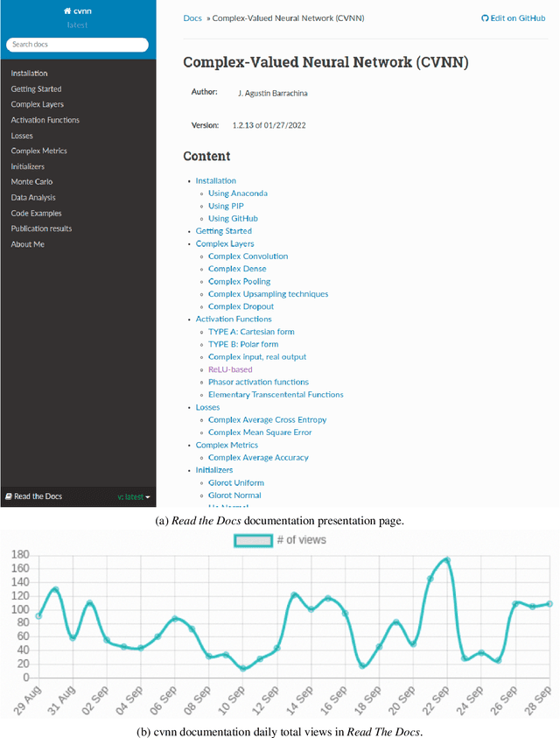This screenshot has height=738, width=560.
Task: Type in the Search docs field
Action: (77, 44)
